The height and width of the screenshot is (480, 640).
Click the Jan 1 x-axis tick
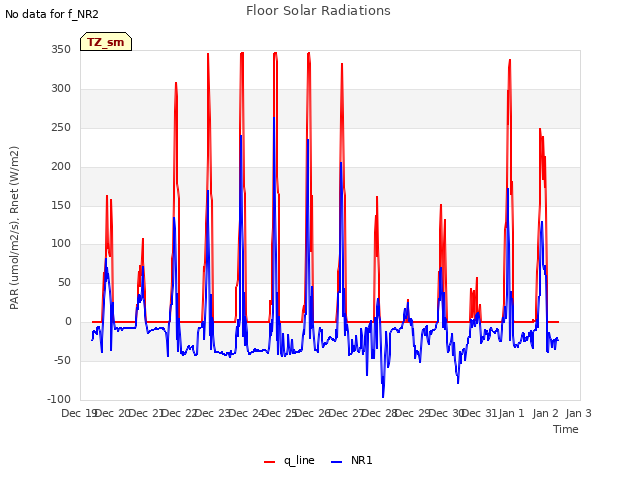tap(511, 413)
